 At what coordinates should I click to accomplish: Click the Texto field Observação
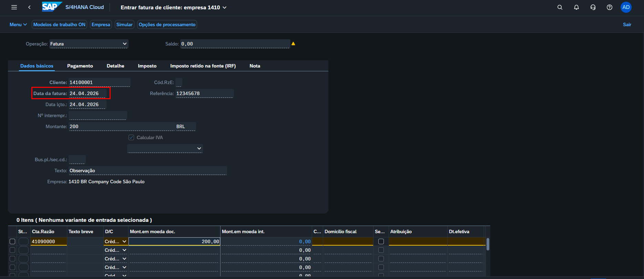148,170
